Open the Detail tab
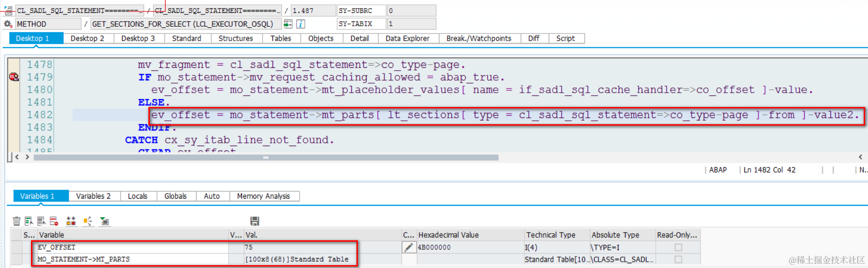868x268 pixels. click(x=360, y=38)
